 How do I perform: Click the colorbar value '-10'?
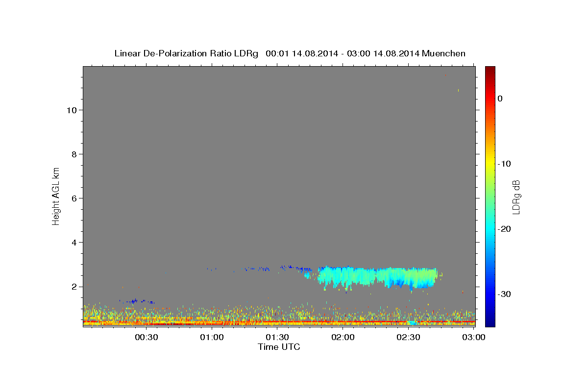504,164
